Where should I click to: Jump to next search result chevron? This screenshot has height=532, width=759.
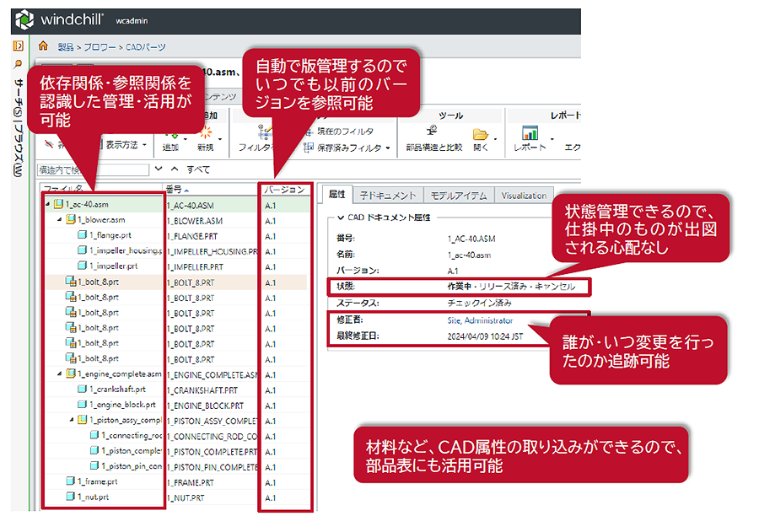[x=159, y=169]
